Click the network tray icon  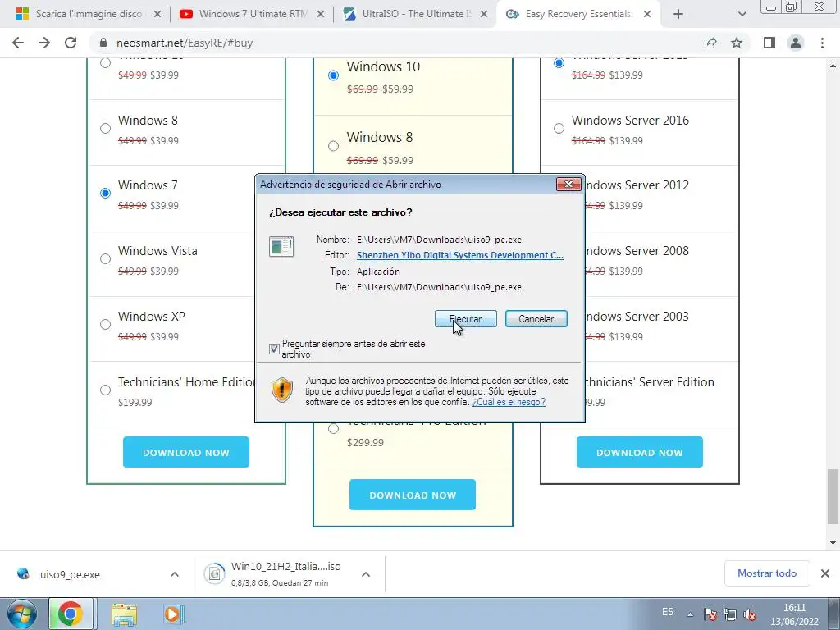coord(729,614)
